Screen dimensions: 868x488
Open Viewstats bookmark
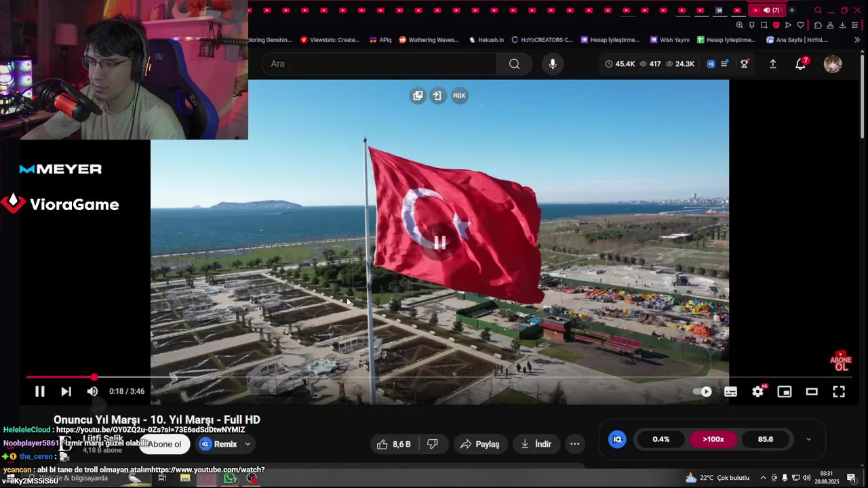coord(330,40)
